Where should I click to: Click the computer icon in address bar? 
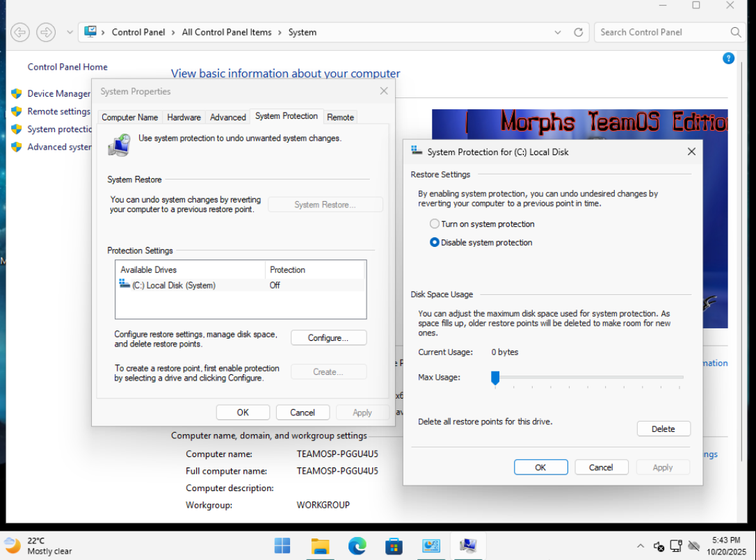point(90,32)
